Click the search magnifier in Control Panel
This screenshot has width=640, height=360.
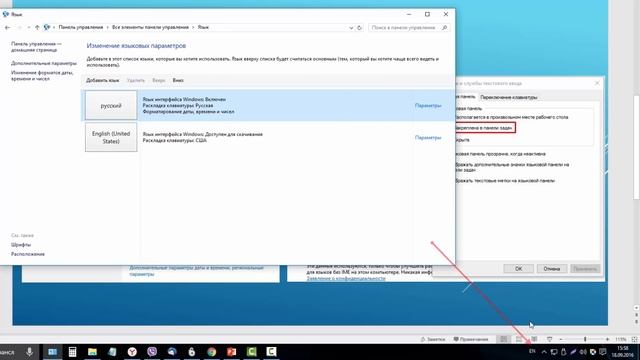(444, 28)
